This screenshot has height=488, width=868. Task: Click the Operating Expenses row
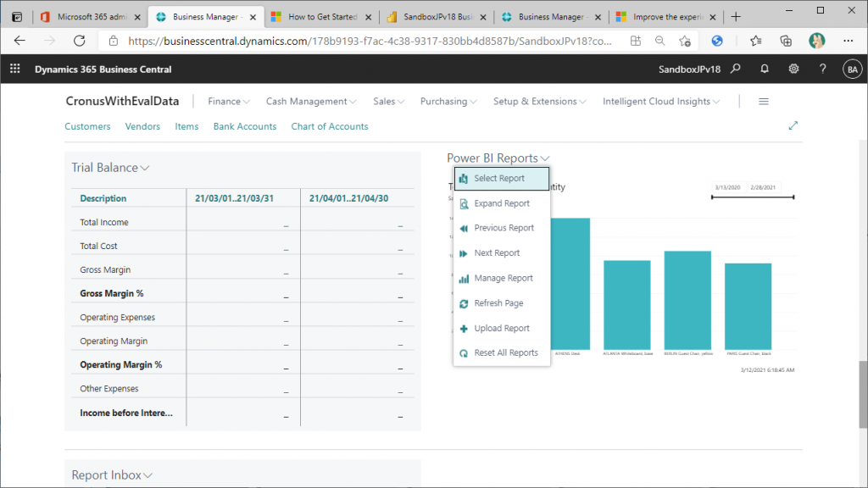242,317
